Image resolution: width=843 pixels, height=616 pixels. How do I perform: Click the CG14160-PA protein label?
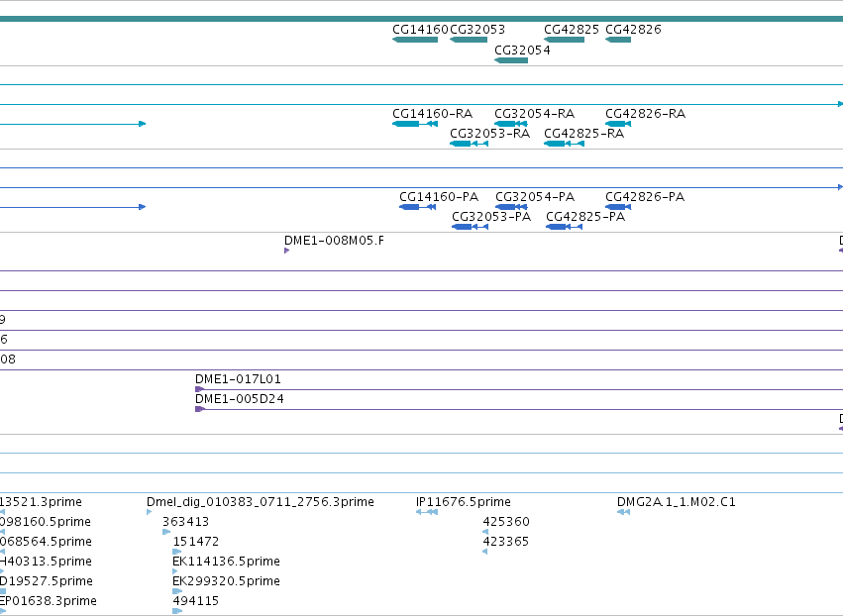pos(439,197)
